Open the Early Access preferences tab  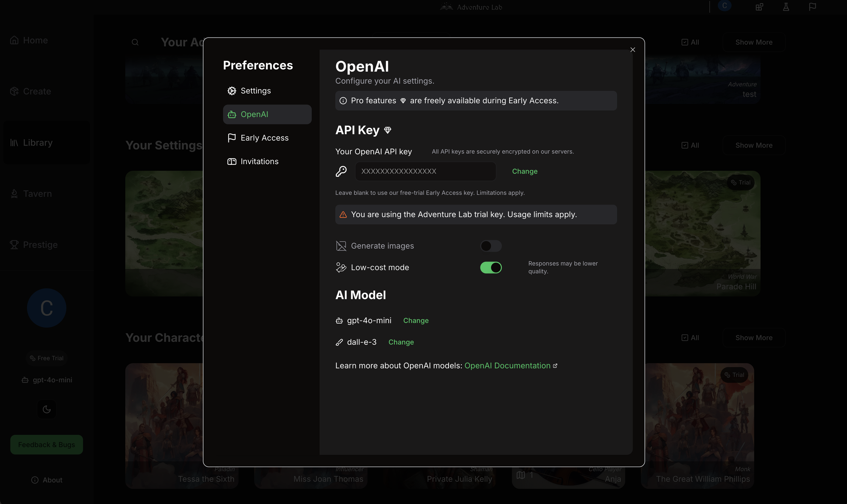pos(267,138)
